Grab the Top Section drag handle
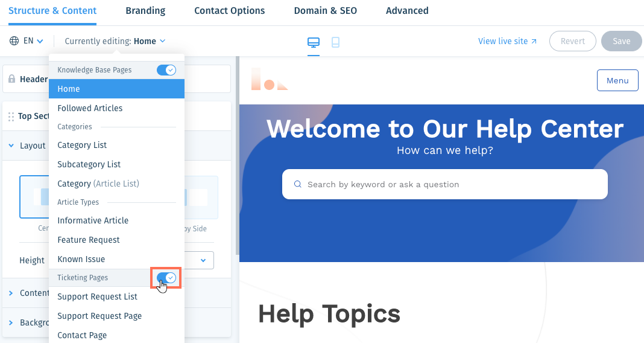The width and height of the screenshot is (644, 343). (x=11, y=117)
